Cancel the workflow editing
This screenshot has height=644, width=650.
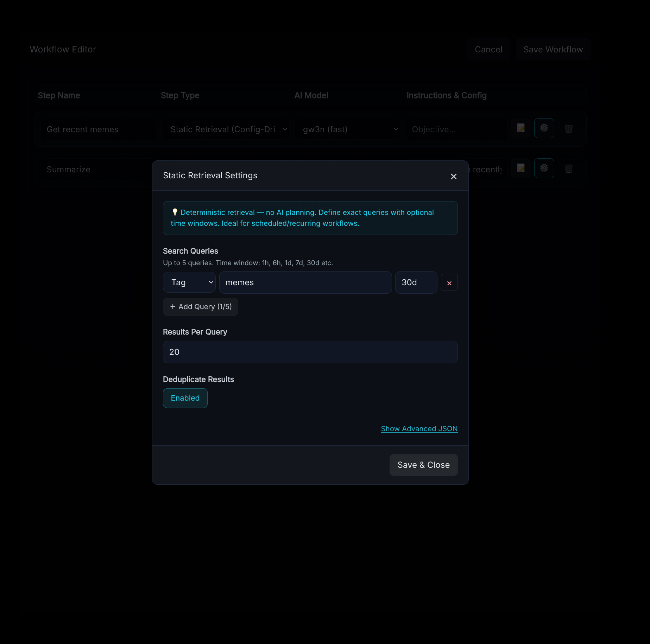(x=488, y=50)
